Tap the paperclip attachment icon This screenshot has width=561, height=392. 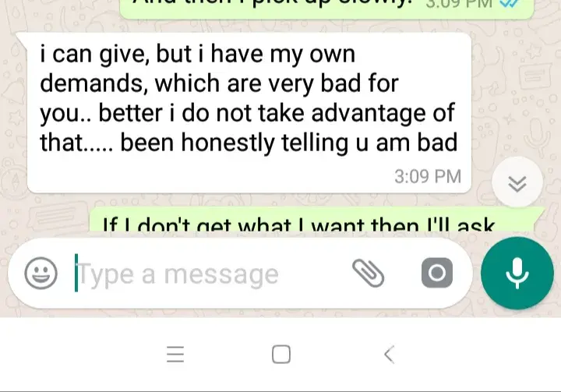[368, 273]
